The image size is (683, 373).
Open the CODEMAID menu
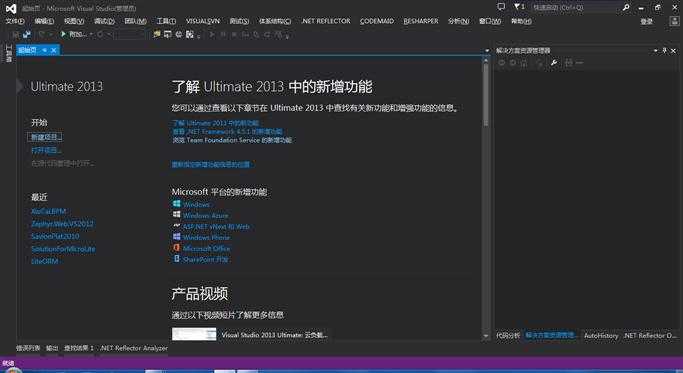377,21
